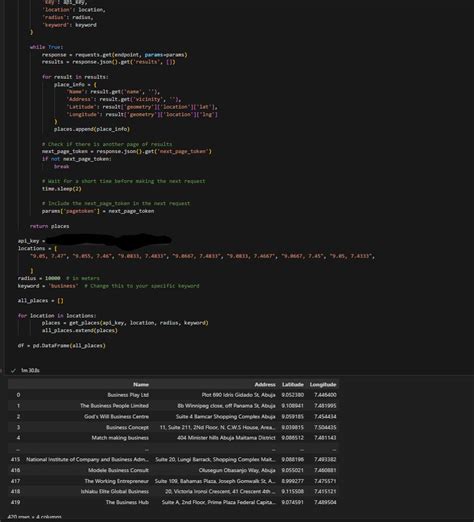474x522 pixels.
Task: Click the 'radius = 10000' line
Action: pos(59,278)
